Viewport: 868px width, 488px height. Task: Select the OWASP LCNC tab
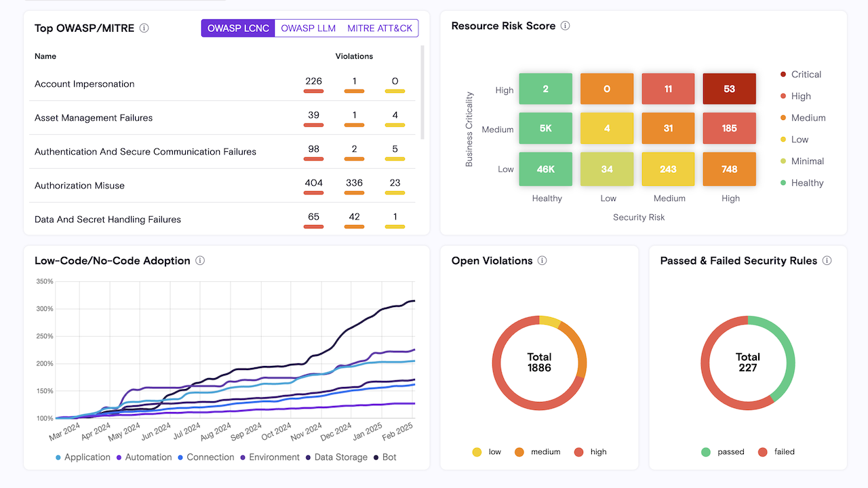tap(238, 28)
